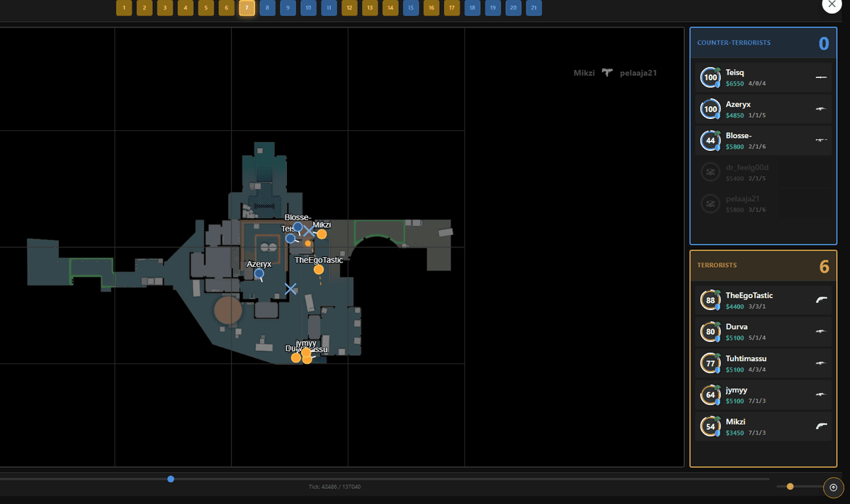This screenshot has height=504, width=850.
Task: Click jymyy's rifle weapon icon
Action: click(822, 394)
